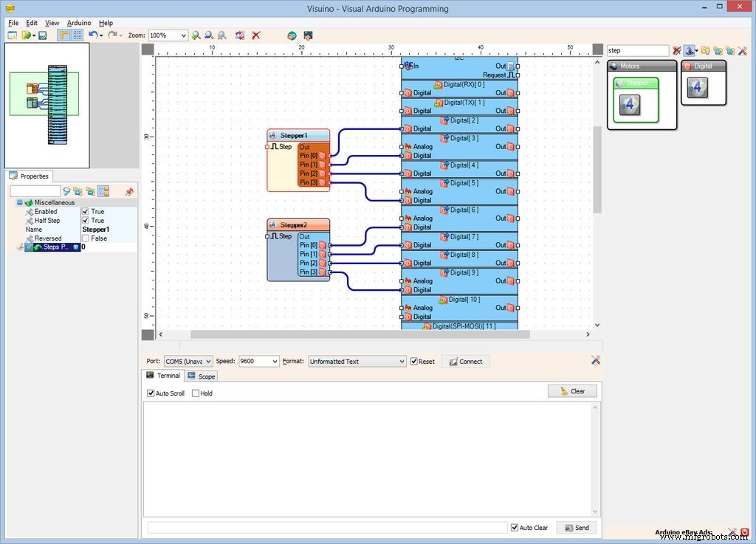756x544 pixels.
Task: Disable the Auto Scroll checkbox
Action: coord(152,393)
